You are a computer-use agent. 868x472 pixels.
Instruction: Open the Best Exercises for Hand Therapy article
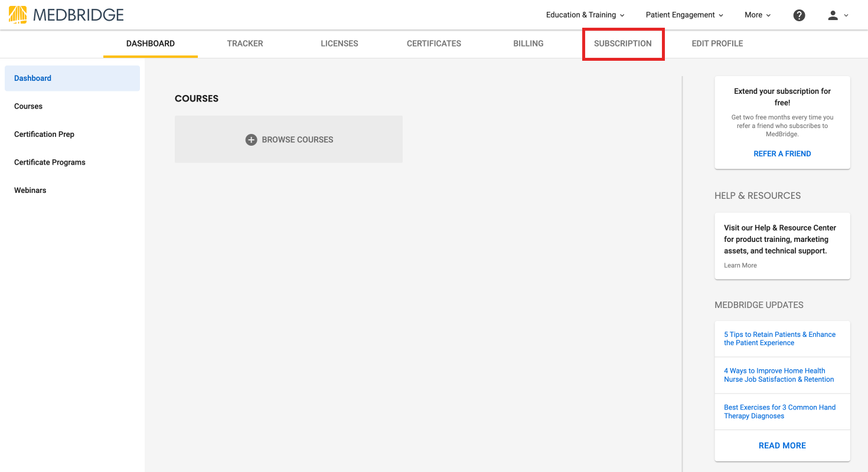pos(780,412)
